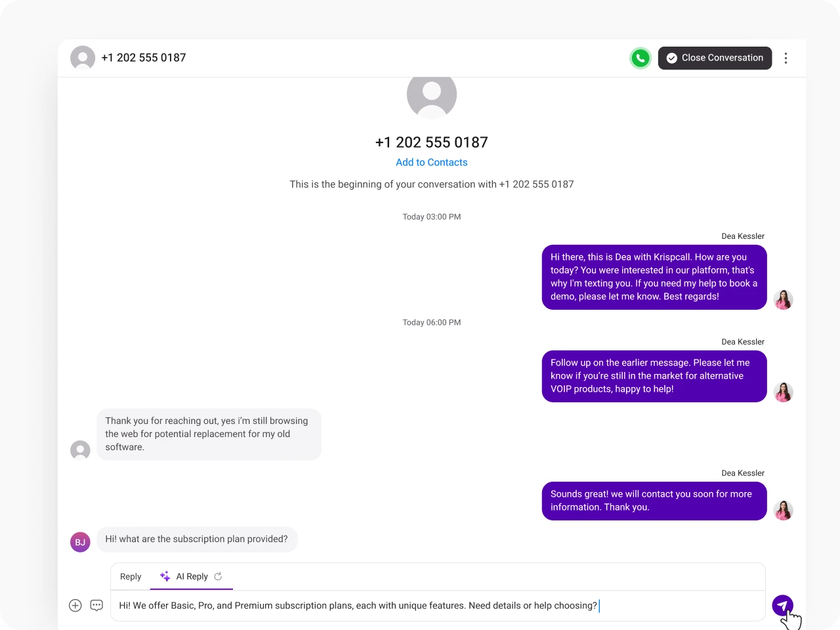
Task: Open the Add to Contacts link
Action: pyautogui.click(x=432, y=162)
